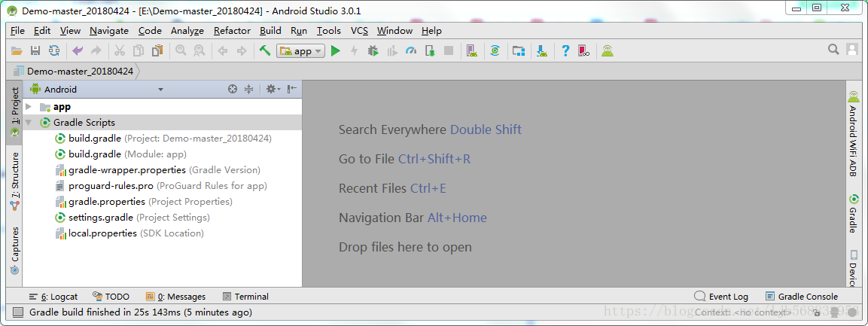Image resolution: width=868 pixels, height=326 pixels.
Task: Select gradle-wrapper.properties file
Action: [157, 170]
